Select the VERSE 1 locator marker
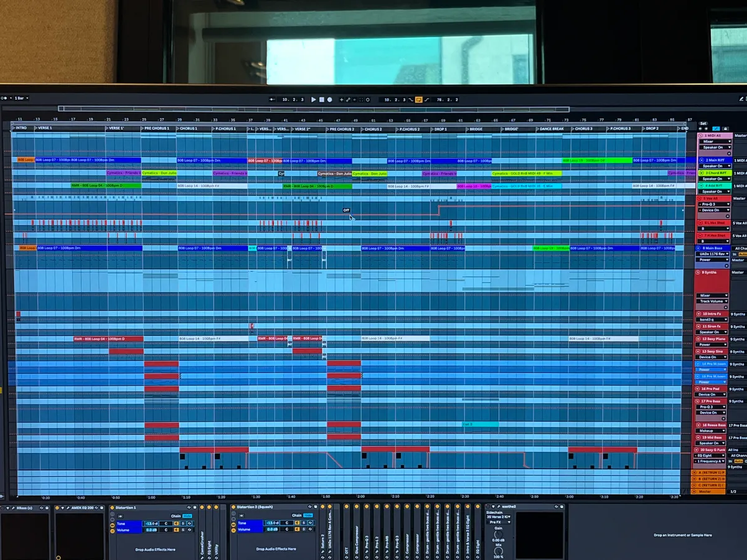Screen dimensions: 747x560 [44, 129]
